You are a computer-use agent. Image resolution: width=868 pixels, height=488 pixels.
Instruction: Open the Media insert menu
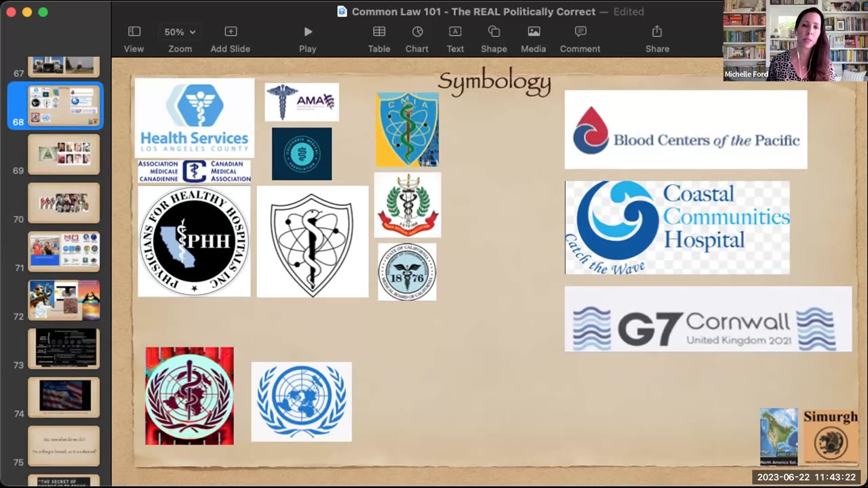click(x=534, y=32)
